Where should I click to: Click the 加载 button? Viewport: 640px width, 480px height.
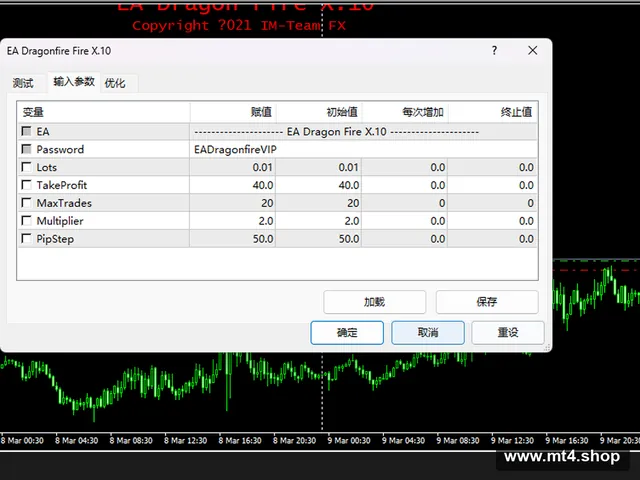pos(374,302)
